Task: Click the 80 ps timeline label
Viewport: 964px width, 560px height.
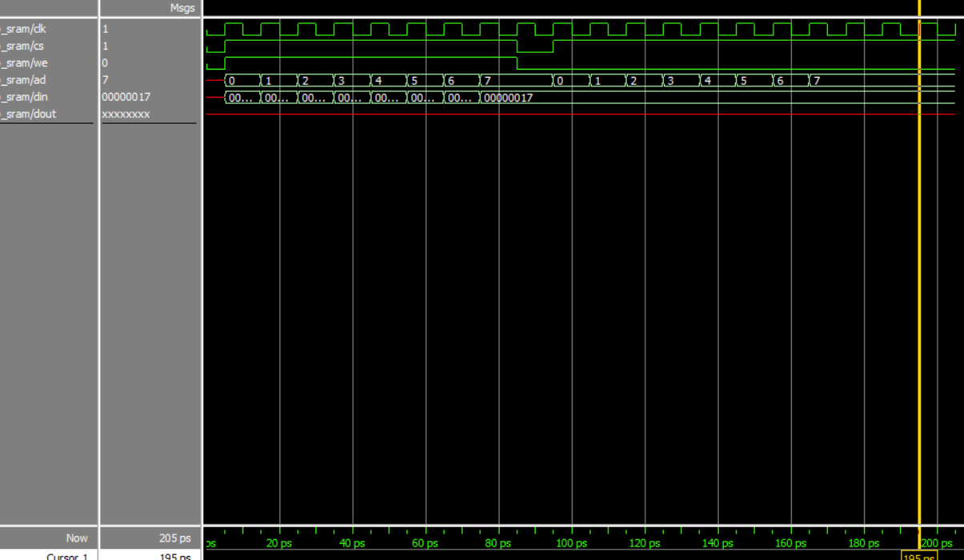Action: coord(498,543)
